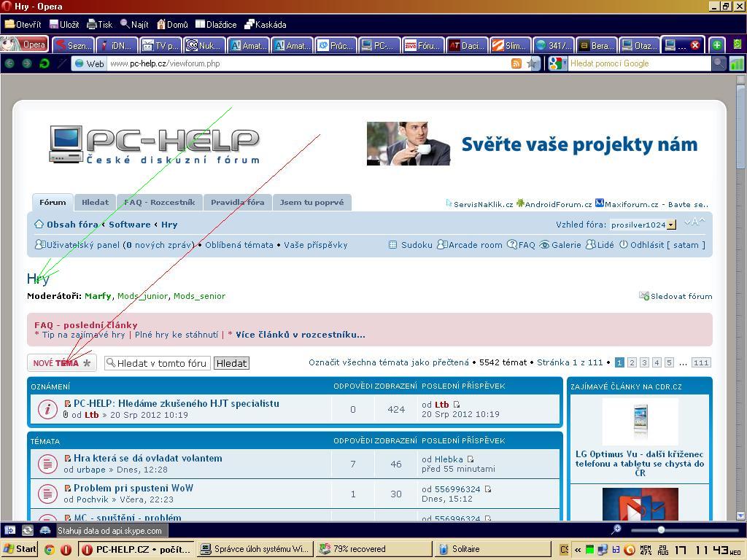The image size is (747, 560).
Task: Open Jsem tu poprvé tab
Action: pyautogui.click(x=312, y=203)
